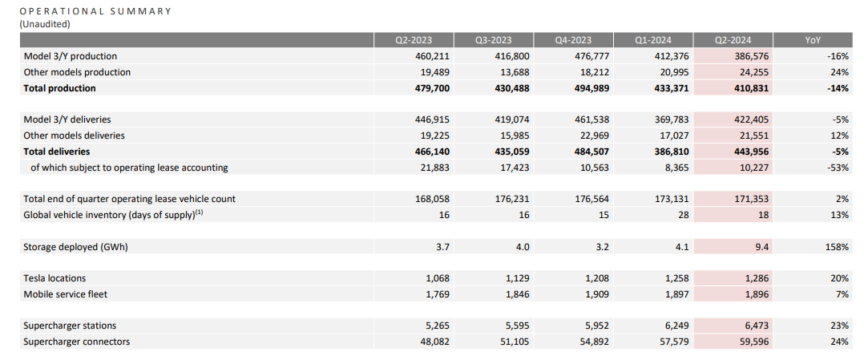Click the -14% YoY value
Image resolution: width=868 pixels, height=364 pixels.
(x=838, y=88)
